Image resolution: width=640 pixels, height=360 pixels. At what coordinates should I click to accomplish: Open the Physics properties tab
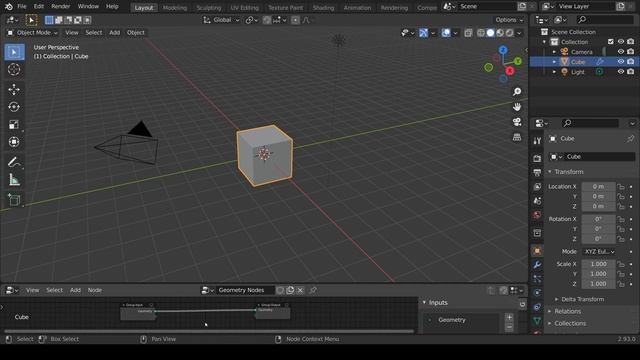(537, 293)
